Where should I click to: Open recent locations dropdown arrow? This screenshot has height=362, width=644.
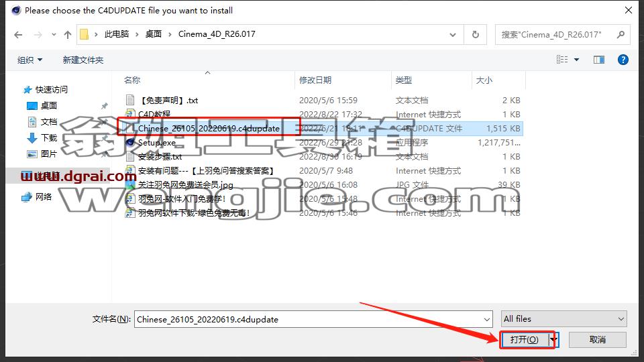point(54,35)
